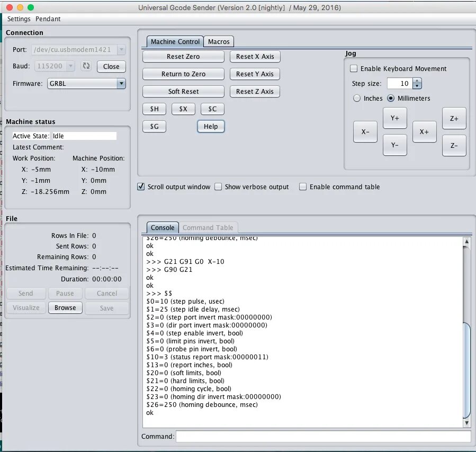Viewport: 476px width, 452px height.
Task: Open the Settings menu
Action: tap(19, 19)
